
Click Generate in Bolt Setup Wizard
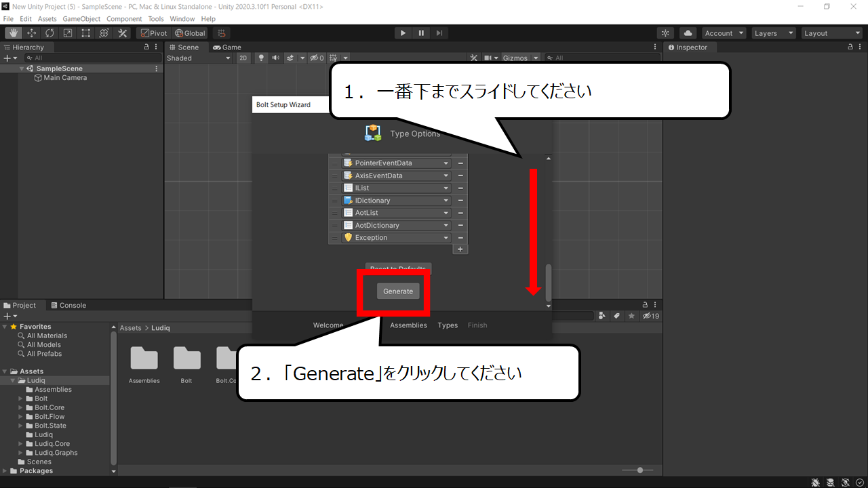pyautogui.click(x=398, y=291)
